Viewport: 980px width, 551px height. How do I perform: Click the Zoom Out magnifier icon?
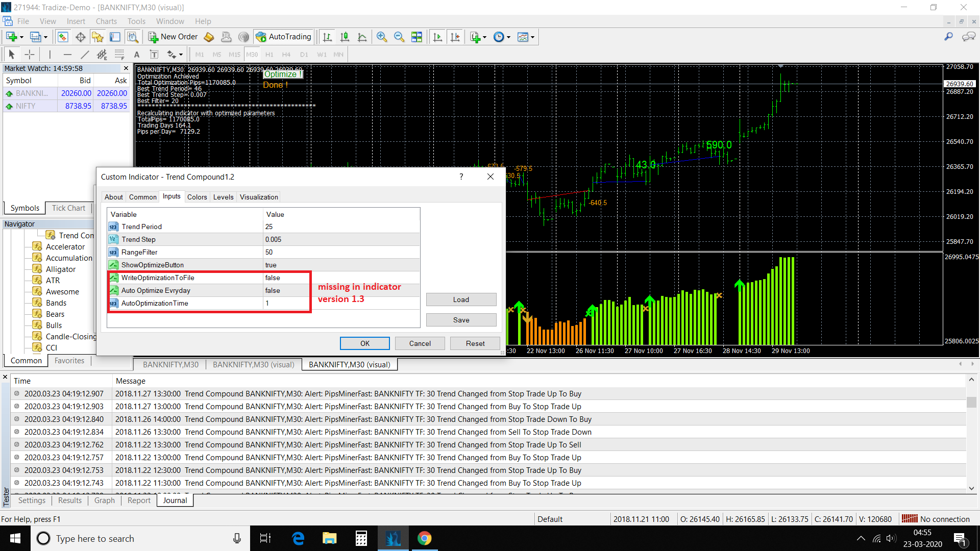(399, 37)
